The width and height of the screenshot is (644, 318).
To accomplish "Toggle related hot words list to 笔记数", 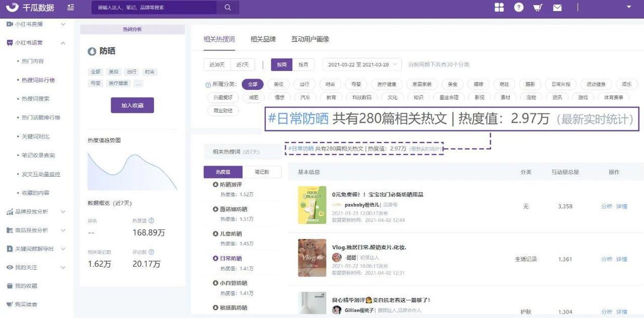I will pyautogui.click(x=262, y=172).
